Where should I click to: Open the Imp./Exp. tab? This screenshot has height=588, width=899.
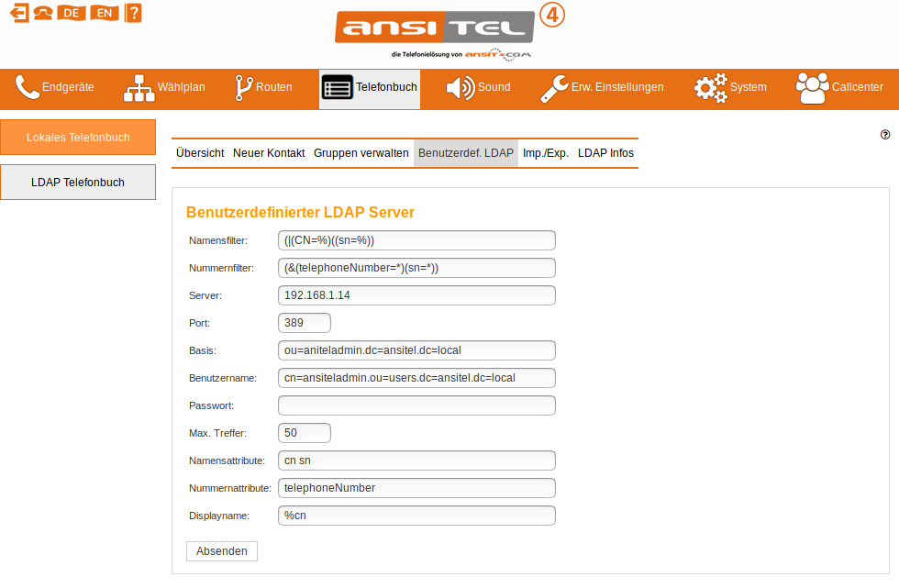coord(546,153)
